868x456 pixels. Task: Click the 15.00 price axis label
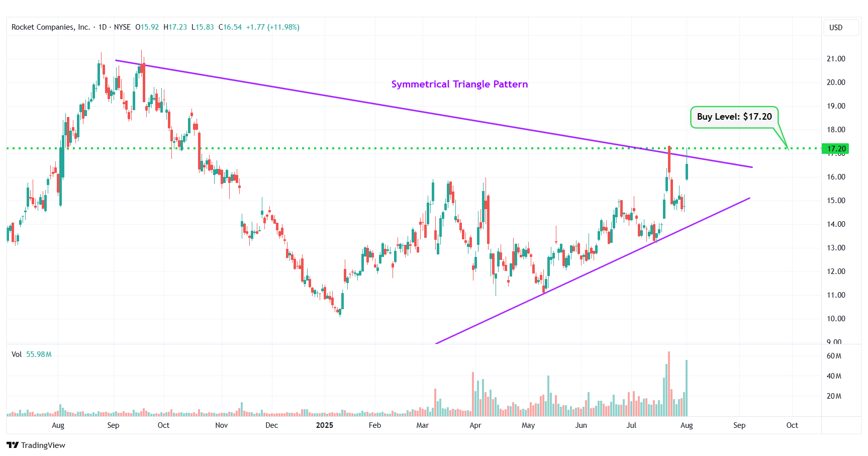coord(836,201)
